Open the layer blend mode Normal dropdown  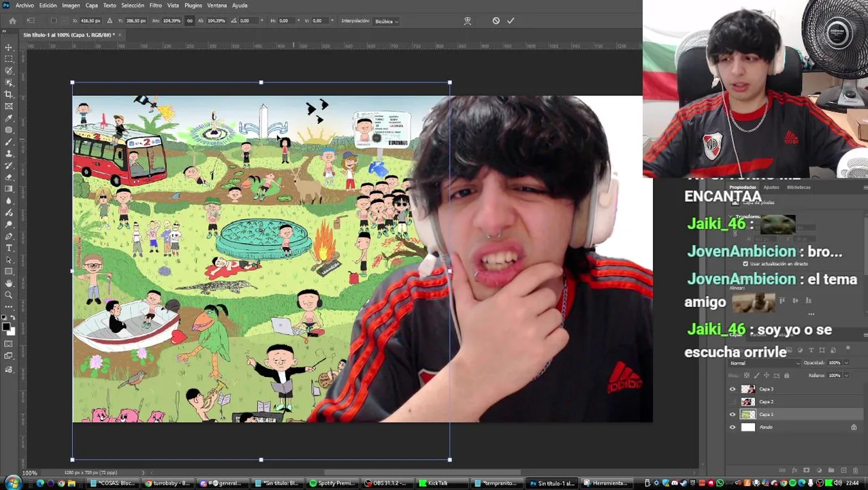(x=765, y=363)
